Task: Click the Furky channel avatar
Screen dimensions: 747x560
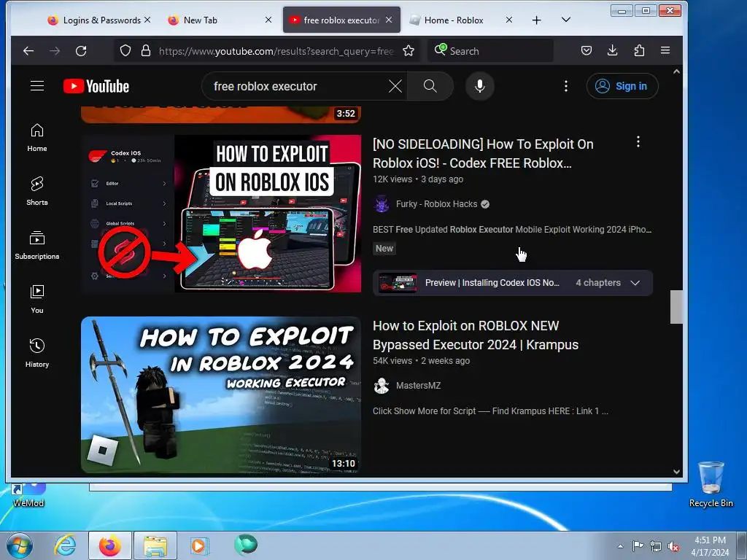Action: [x=381, y=204]
